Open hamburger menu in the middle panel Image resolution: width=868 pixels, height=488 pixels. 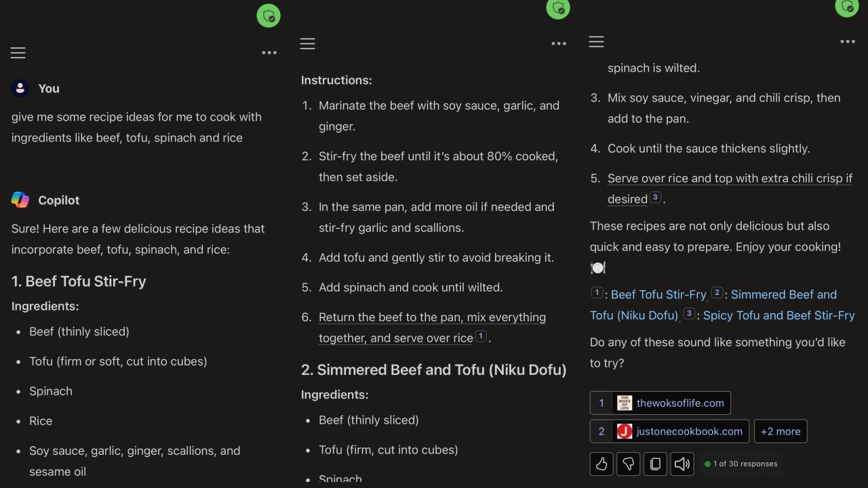(307, 44)
